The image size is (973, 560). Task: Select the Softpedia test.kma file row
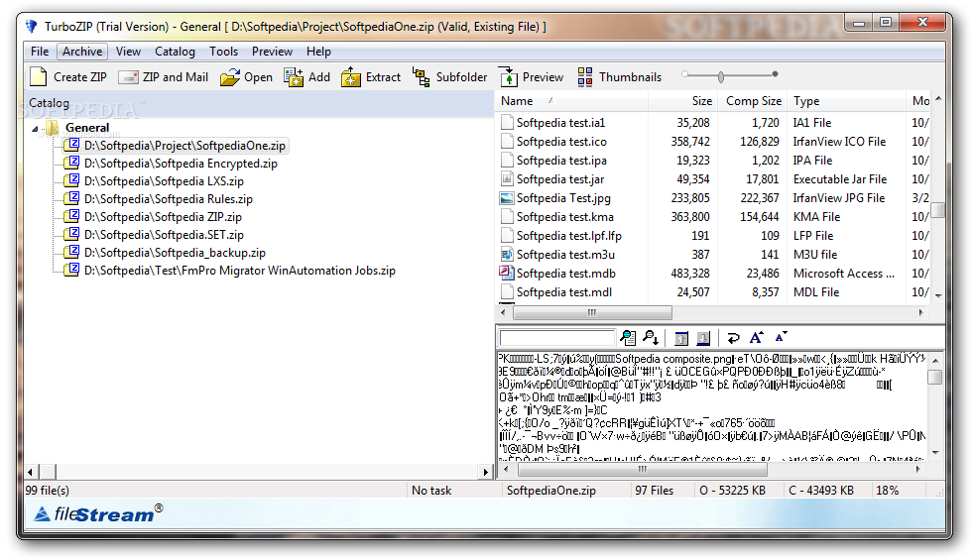(x=713, y=217)
